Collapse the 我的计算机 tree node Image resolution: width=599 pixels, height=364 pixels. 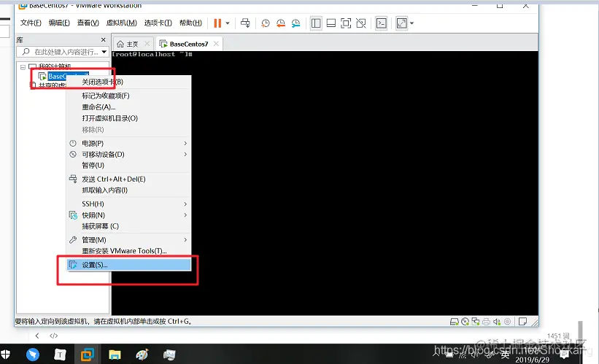point(23,67)
